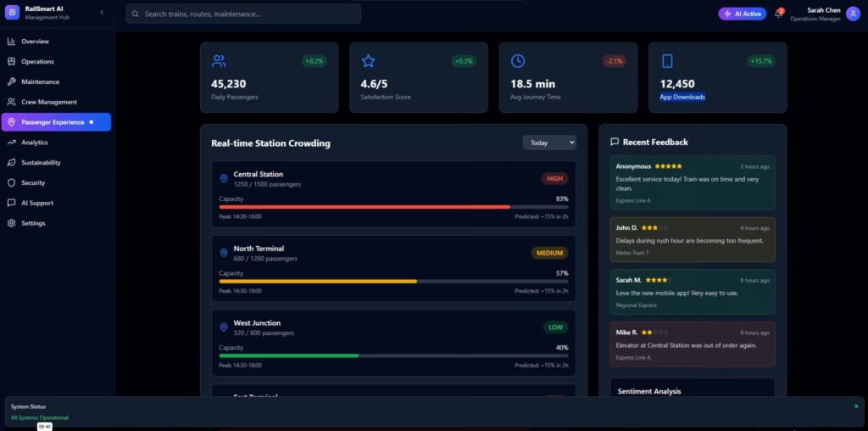This screenshot has height=431, width=868.
Task: Collapse the sidebar using the chevron arrow
Action: [102, 13]
